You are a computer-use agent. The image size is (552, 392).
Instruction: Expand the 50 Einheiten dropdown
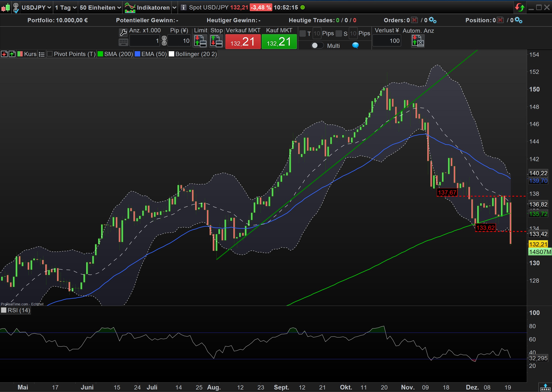[100, 8]
